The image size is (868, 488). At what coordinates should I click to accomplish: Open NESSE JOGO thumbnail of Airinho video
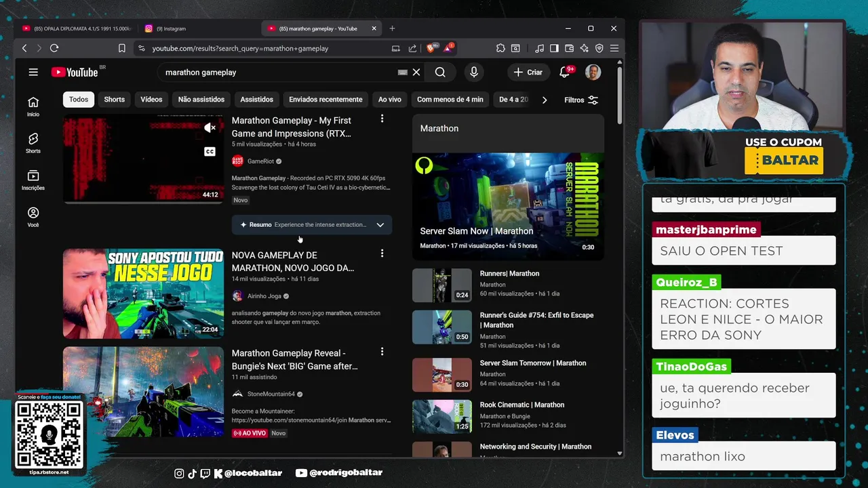pyautogui.click(x=143, y=293)
